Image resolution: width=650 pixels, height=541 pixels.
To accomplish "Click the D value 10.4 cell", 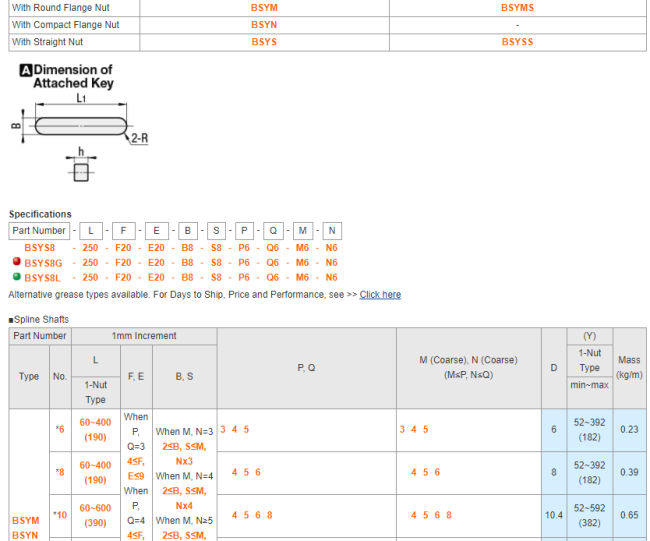I will pos(553,515).
